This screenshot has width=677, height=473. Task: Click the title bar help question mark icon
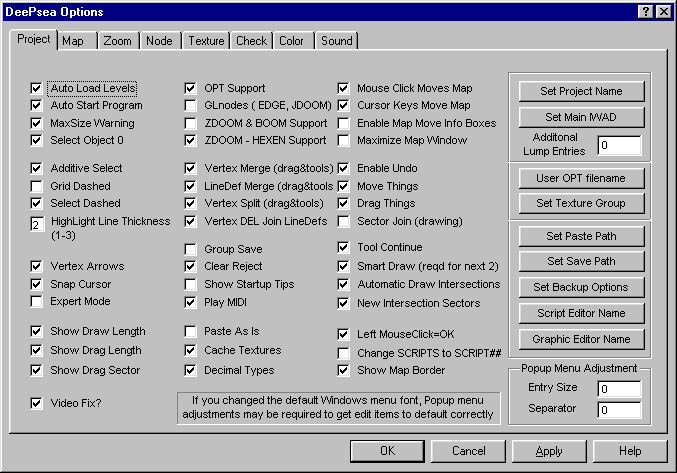point(645,11)
